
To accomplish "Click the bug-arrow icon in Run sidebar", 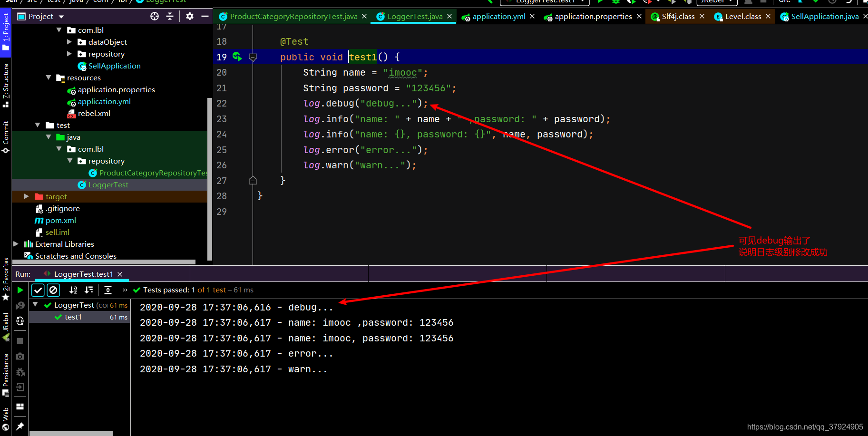I will (20, 372).
